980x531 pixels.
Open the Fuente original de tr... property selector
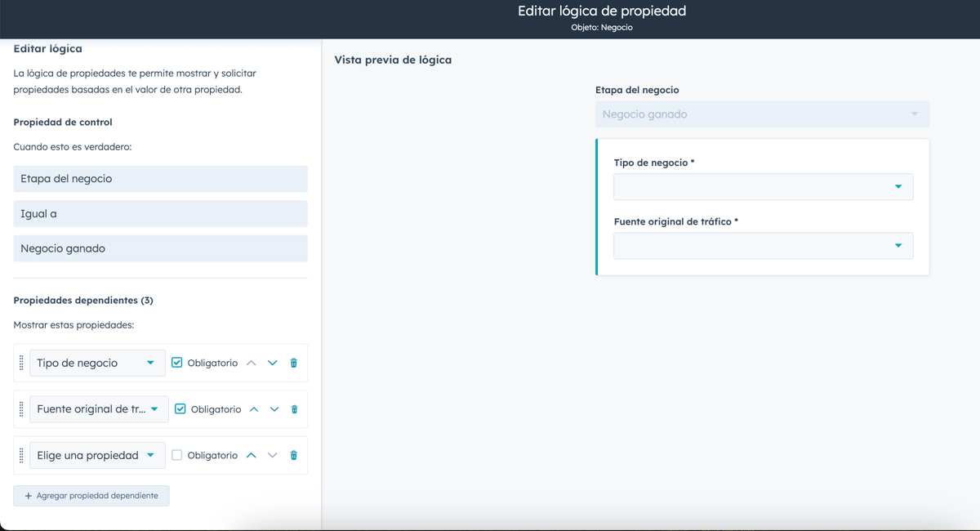99,409
